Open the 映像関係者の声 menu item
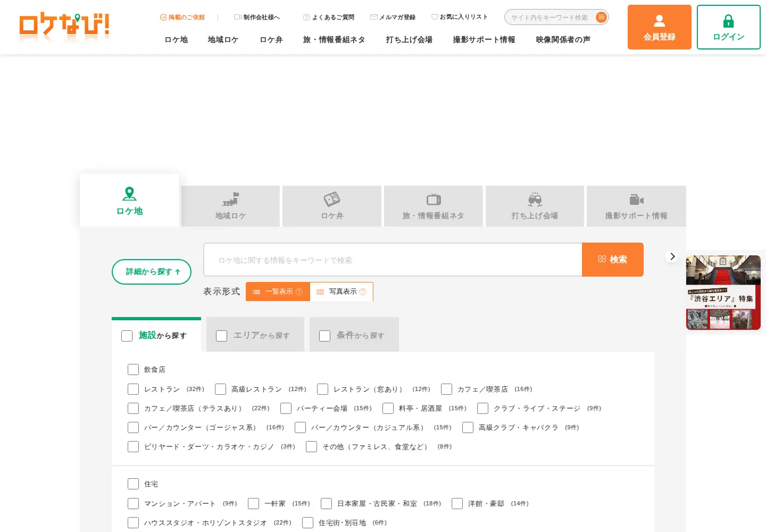This screenshot has height=532, width=766. (563, 40)
